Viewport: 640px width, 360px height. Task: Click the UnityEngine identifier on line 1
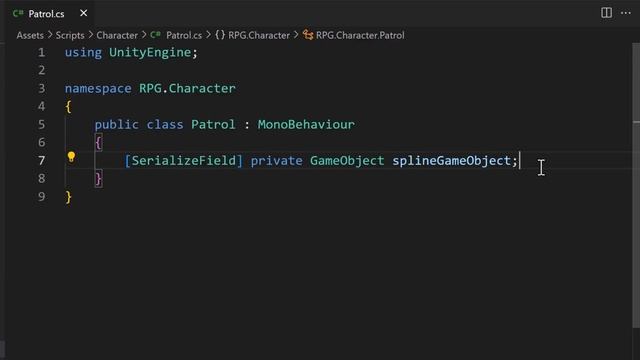(150, 53)
